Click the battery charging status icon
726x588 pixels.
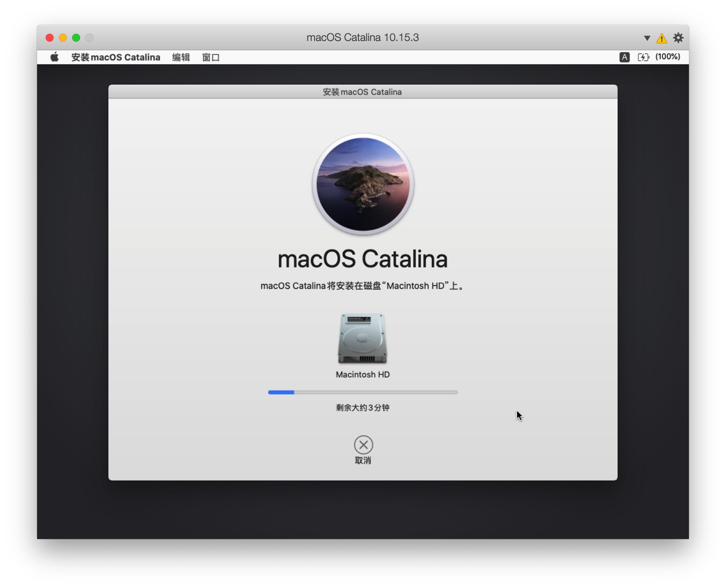click(x=643, y=57)
